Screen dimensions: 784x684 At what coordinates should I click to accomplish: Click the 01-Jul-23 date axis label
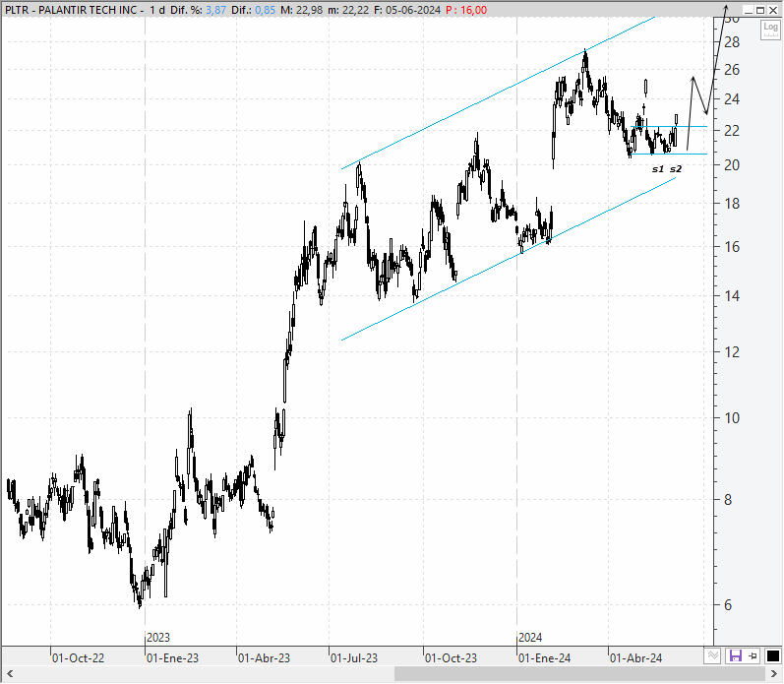click(354, 658)
